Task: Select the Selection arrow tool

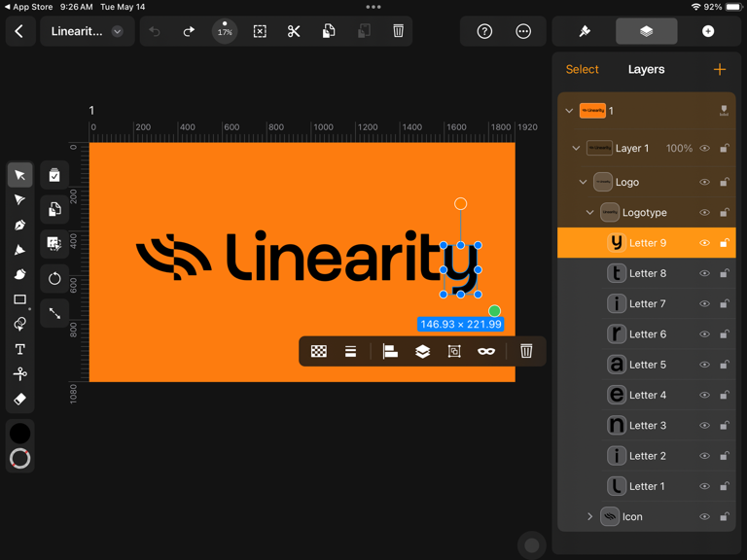Action: (20, 175)
